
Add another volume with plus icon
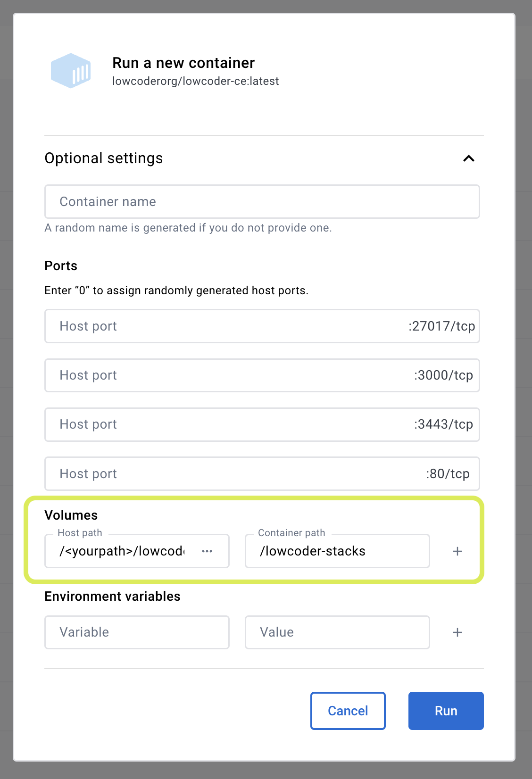tap(457, 551)
